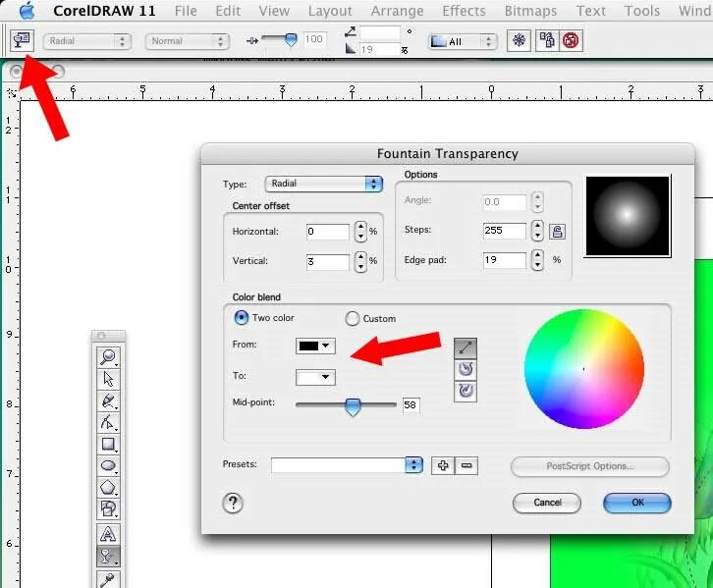Screen dimensions: 713x588
Task: Click the ruler origin icon at corner
Action: 12,93
